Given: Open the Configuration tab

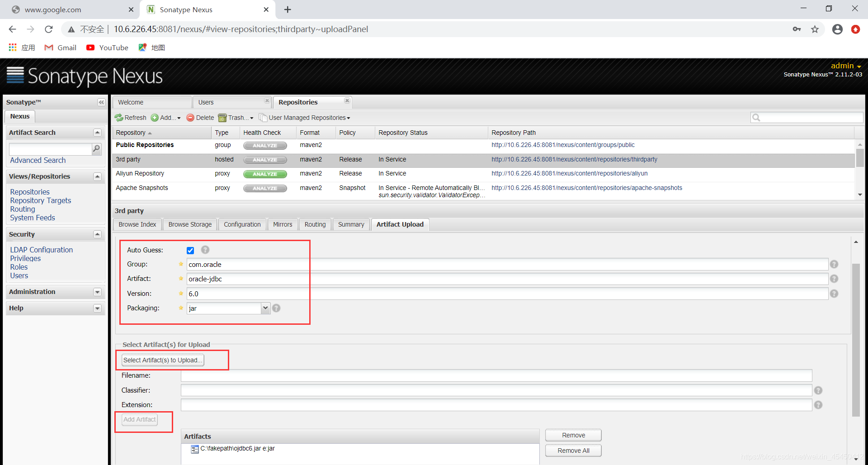Looking at the screenshot, I should tap(242, 224).
